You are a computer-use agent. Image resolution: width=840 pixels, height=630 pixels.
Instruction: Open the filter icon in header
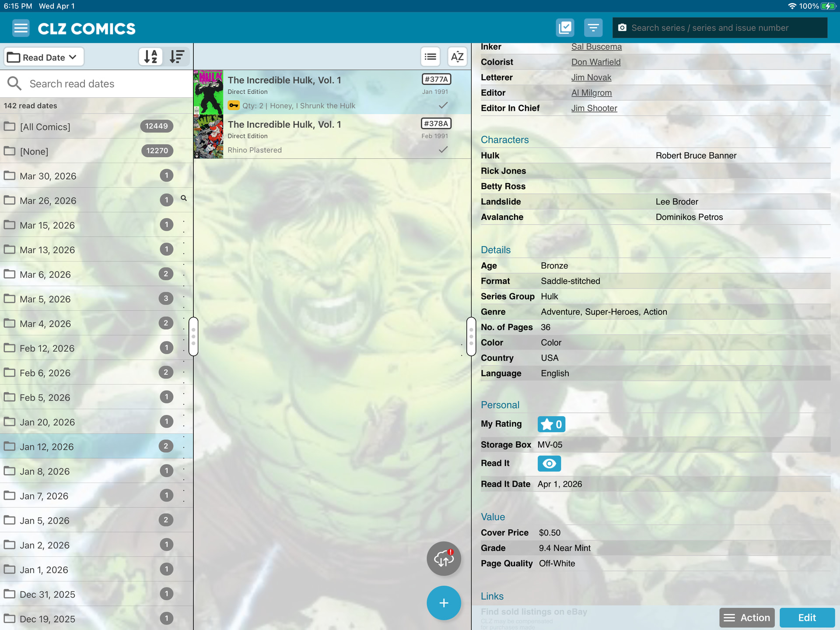(593, 28)
